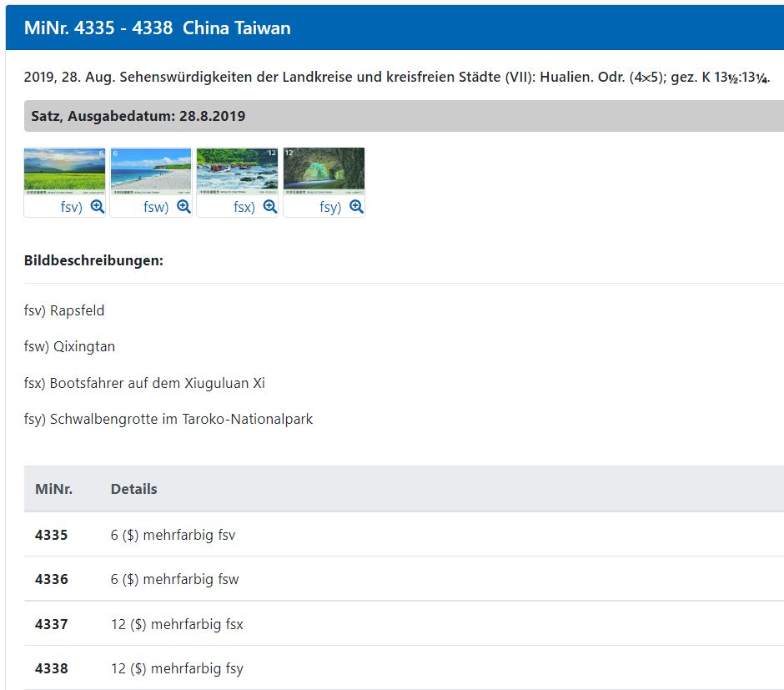This screenshot has width=784, height=690.
Task: Click the blue header MiNr. 4335 - 4338 China Taiwan
Action: pos(158,28)
